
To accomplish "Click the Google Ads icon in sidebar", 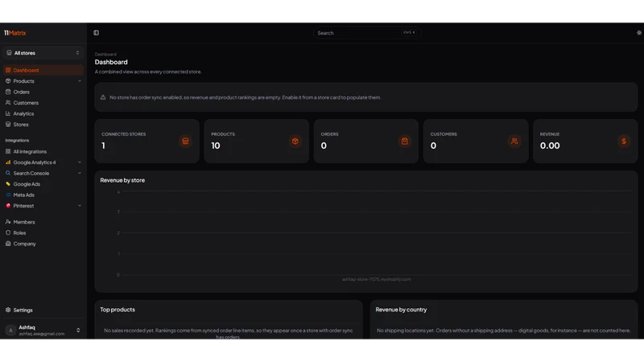I will coord(8,184).
